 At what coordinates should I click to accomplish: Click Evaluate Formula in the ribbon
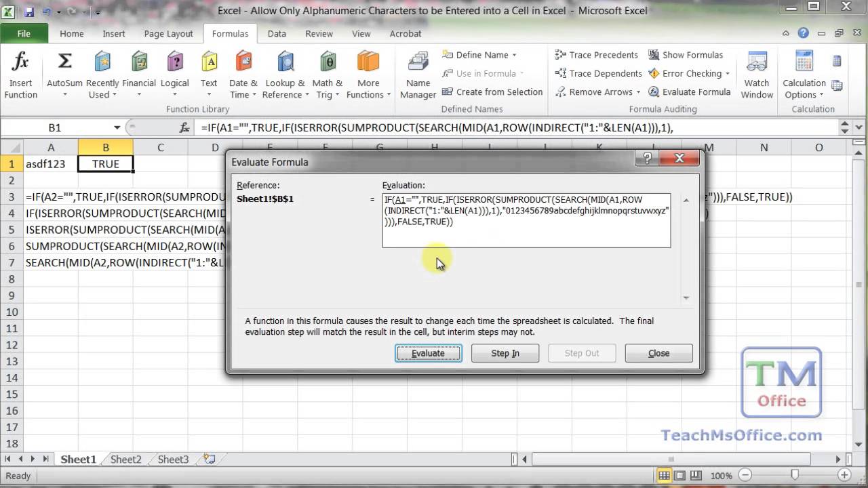coord(689,91)
